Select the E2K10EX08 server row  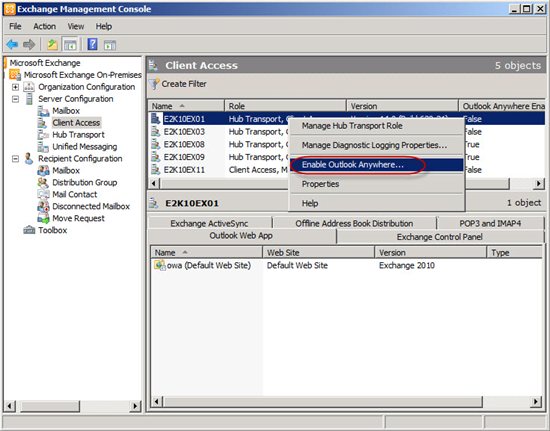coord(347,144)
